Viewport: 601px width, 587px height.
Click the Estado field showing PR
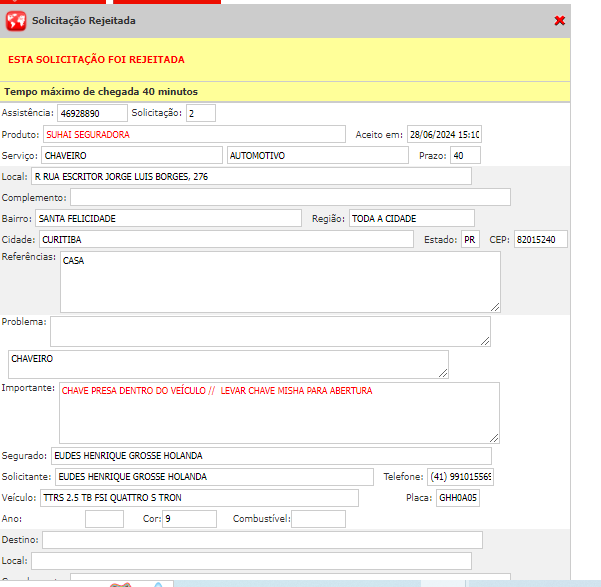click(470, 239)
